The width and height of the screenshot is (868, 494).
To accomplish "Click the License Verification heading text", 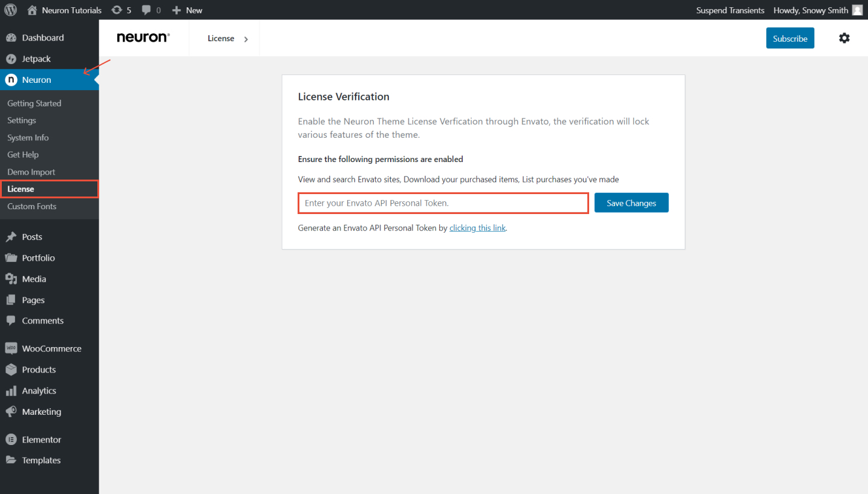I will 344,97.
